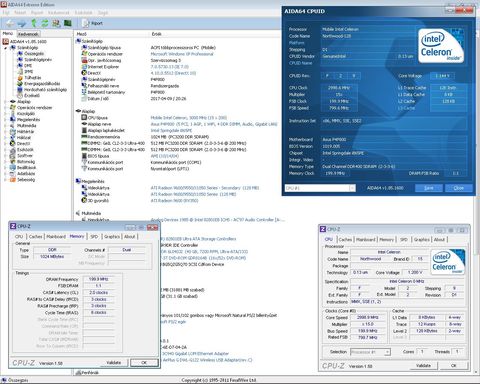This screenshot has width=480, height=384.
Task: Select the Alaplap node icon in the tree
Action: 13,101
